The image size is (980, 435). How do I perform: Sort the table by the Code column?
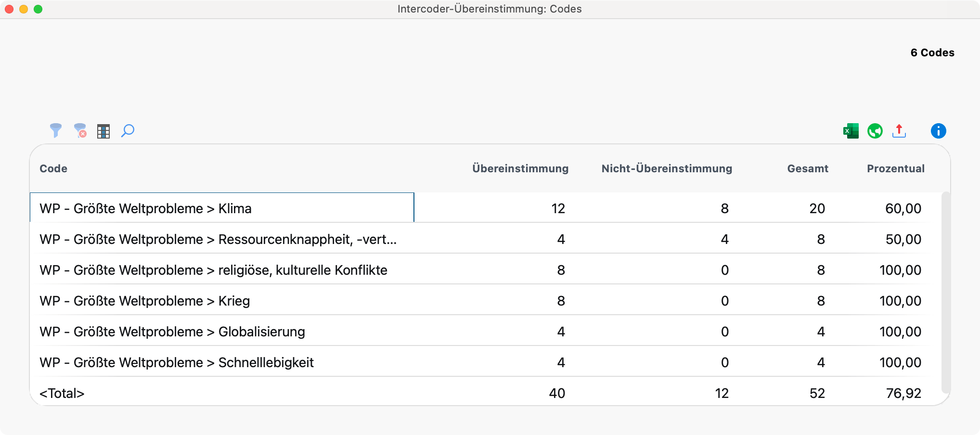coord(53,168)
